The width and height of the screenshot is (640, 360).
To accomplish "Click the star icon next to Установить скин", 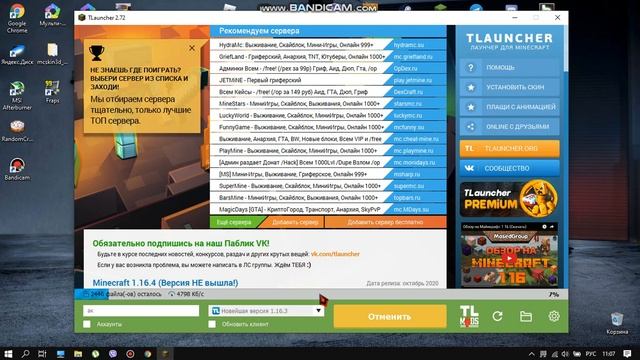I will click(x=471, y=87).
